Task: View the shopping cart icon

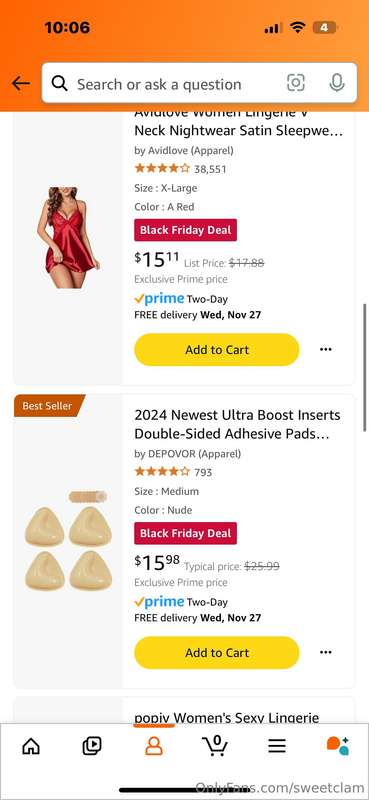Action: click(215, 746)
